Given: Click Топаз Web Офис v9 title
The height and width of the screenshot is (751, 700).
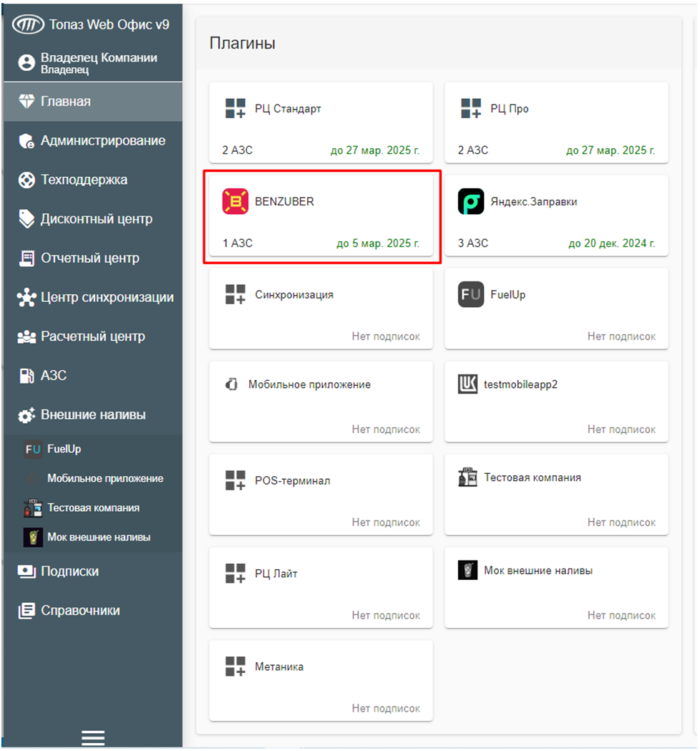Looking at the screenshot, I should point(110,24).
